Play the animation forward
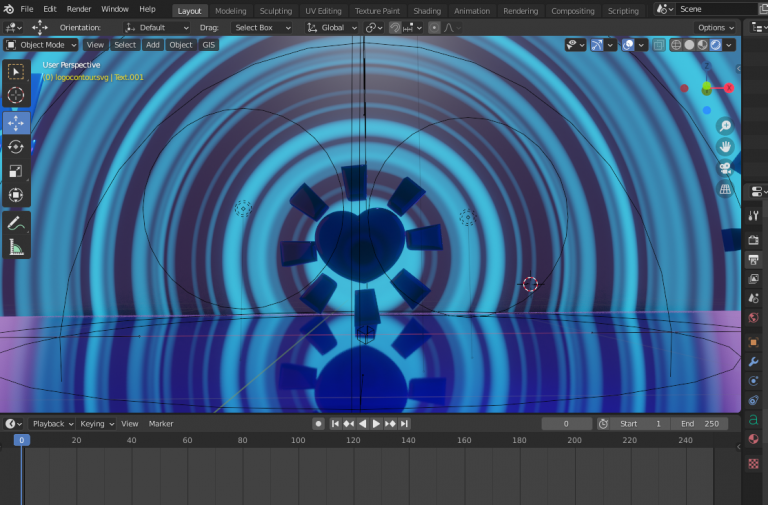Image resolution: width=768 pixels, height=505 pixels. [376, 424]
